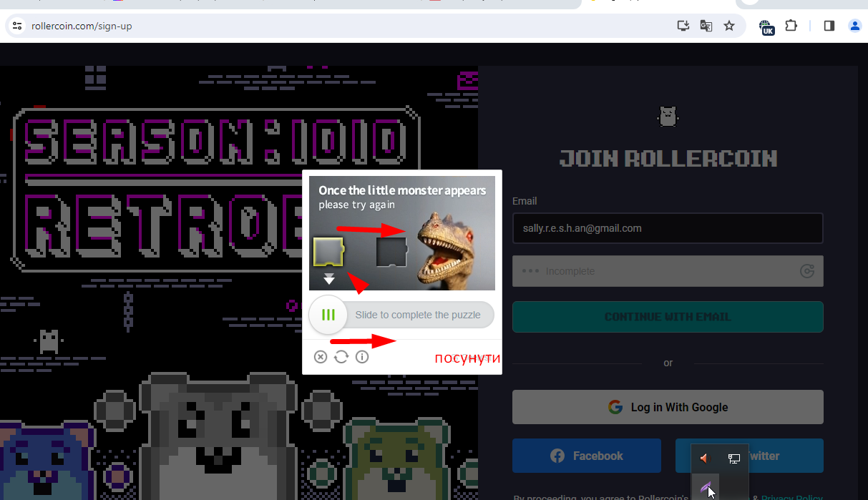Bookmark this page with the star icon
The image size is (868, 500).
click(x=729, y=26)
